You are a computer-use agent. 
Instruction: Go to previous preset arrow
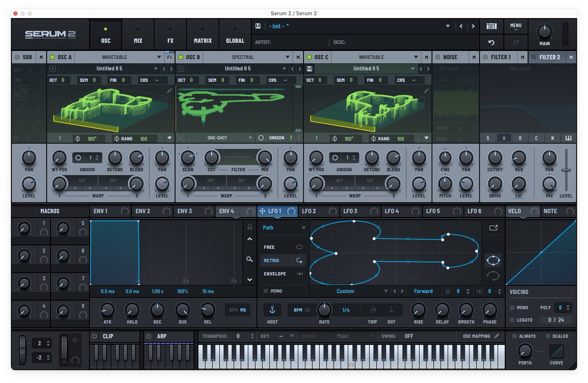click(x=461, y=26)
